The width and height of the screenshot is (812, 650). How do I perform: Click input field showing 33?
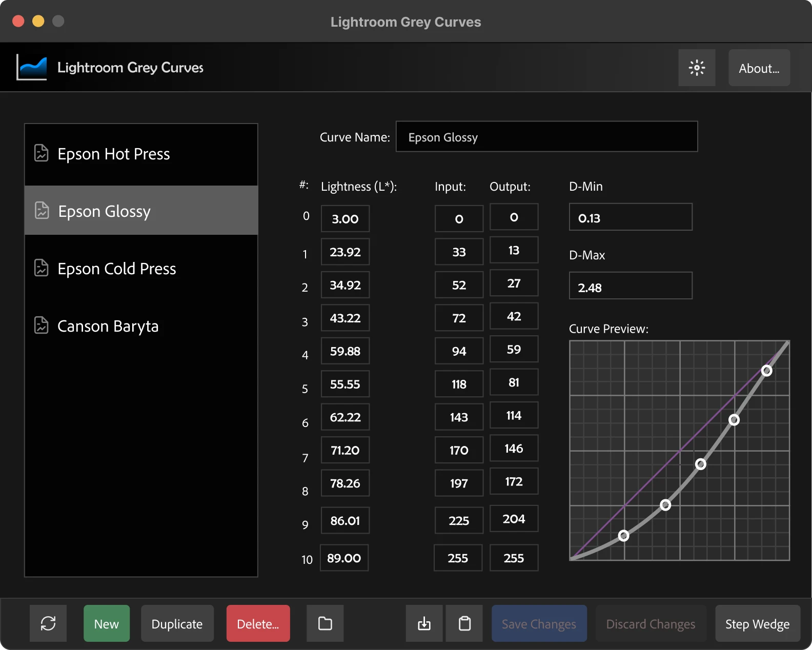point(459,252)
